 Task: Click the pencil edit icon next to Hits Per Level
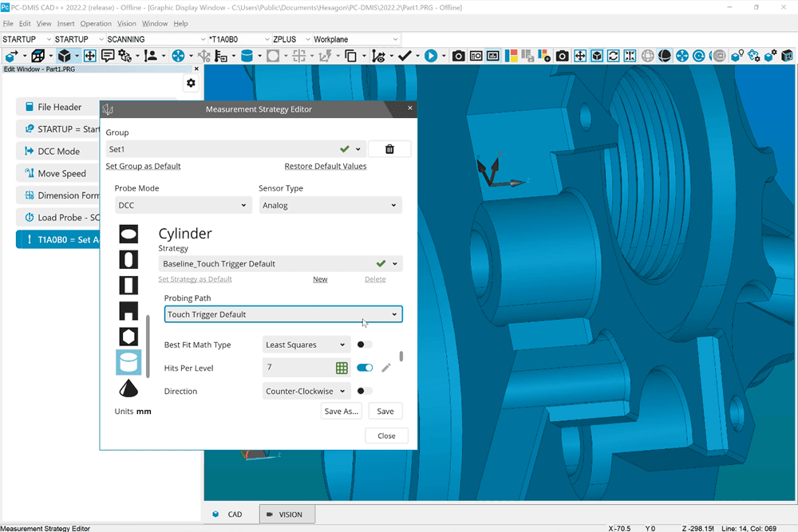[385, 368]
